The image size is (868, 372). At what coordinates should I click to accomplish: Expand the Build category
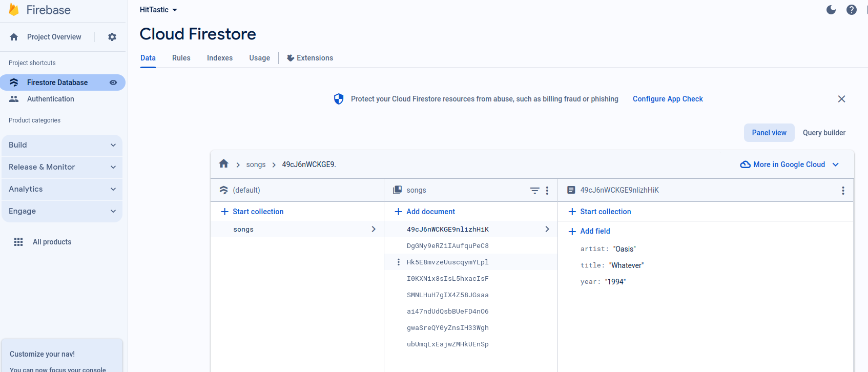[x=62, y=145]
